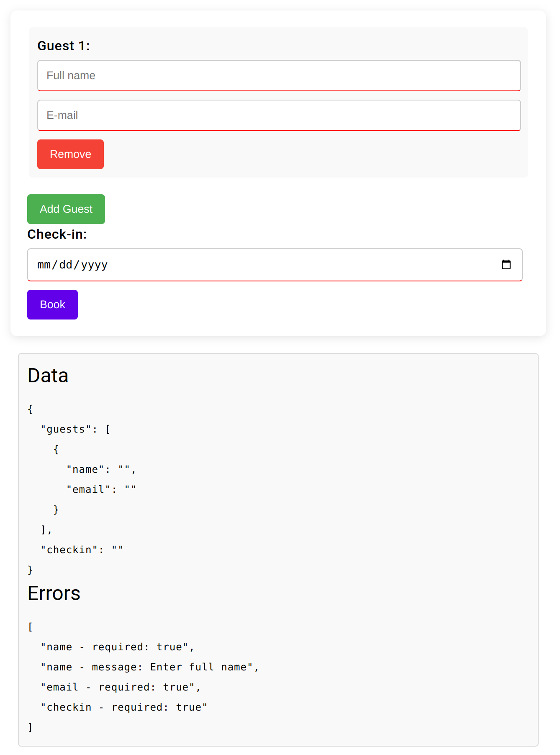Submit the form with Book button
The width and height of the screenshot is (560, 755).
coord(52,304)
